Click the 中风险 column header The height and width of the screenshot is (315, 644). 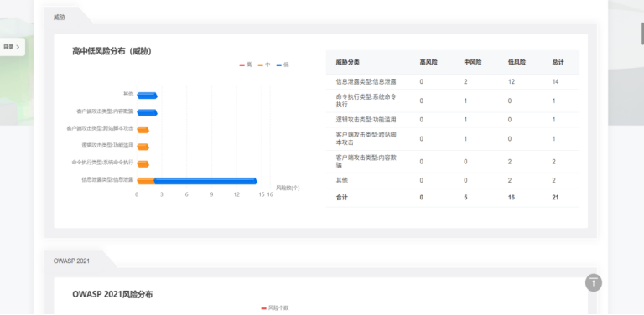(473, 62)
